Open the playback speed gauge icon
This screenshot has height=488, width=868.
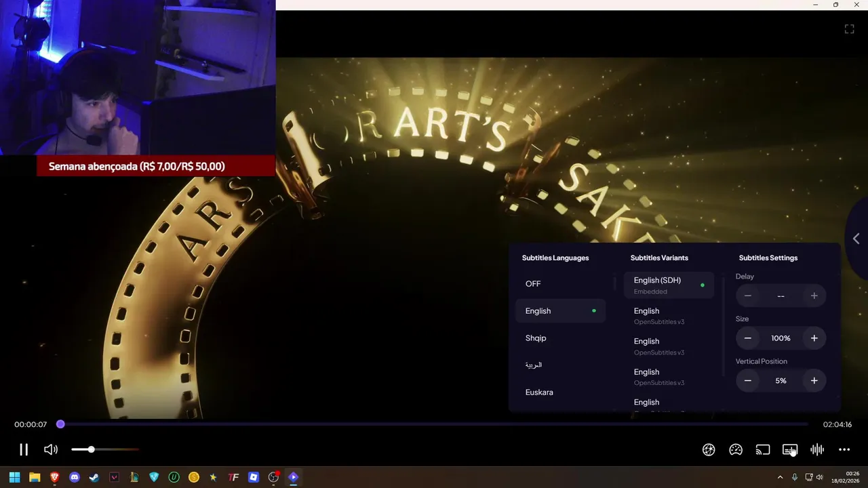(736, 449)
